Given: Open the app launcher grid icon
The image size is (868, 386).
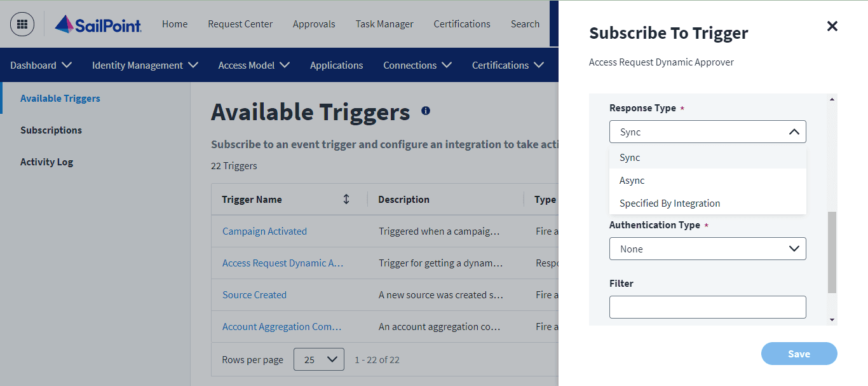Looking at the screenshot, I should coord(22,24).
